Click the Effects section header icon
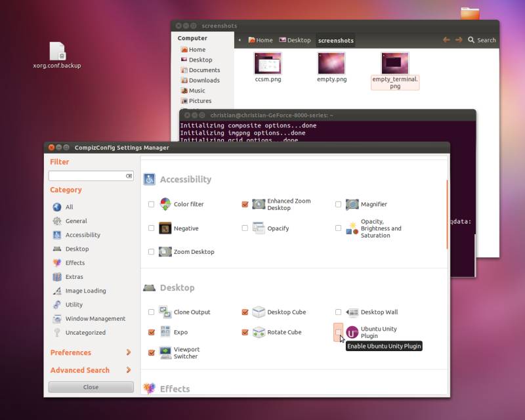 (x=150, y=388)
